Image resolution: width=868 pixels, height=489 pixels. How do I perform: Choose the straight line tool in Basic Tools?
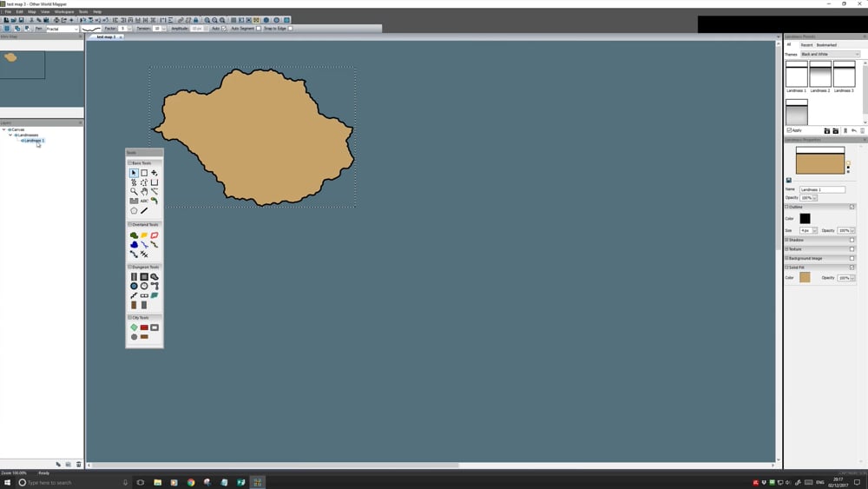point(144,210)
